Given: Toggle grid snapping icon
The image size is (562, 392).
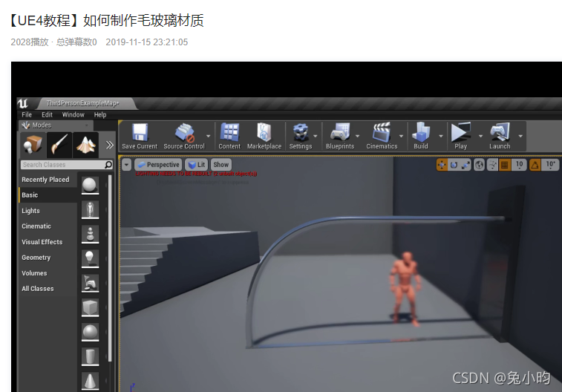Looking at the screenshot, I should 505,165.
